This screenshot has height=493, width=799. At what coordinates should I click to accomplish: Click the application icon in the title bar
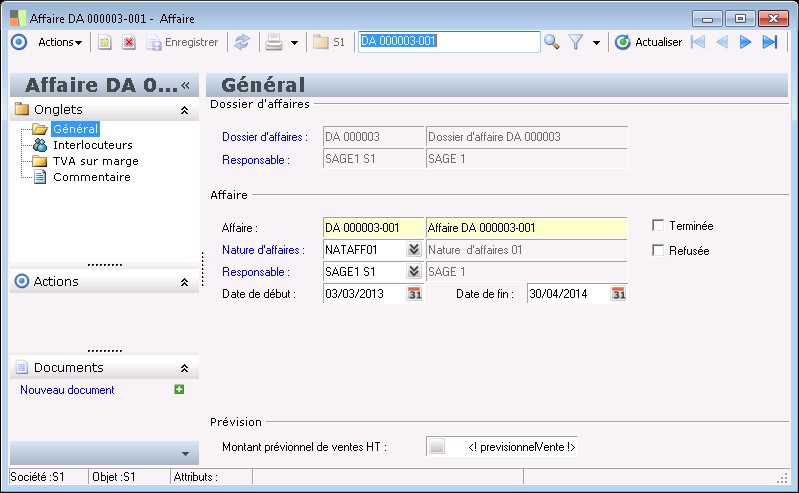pyautogui.click(x=17, y=18)
